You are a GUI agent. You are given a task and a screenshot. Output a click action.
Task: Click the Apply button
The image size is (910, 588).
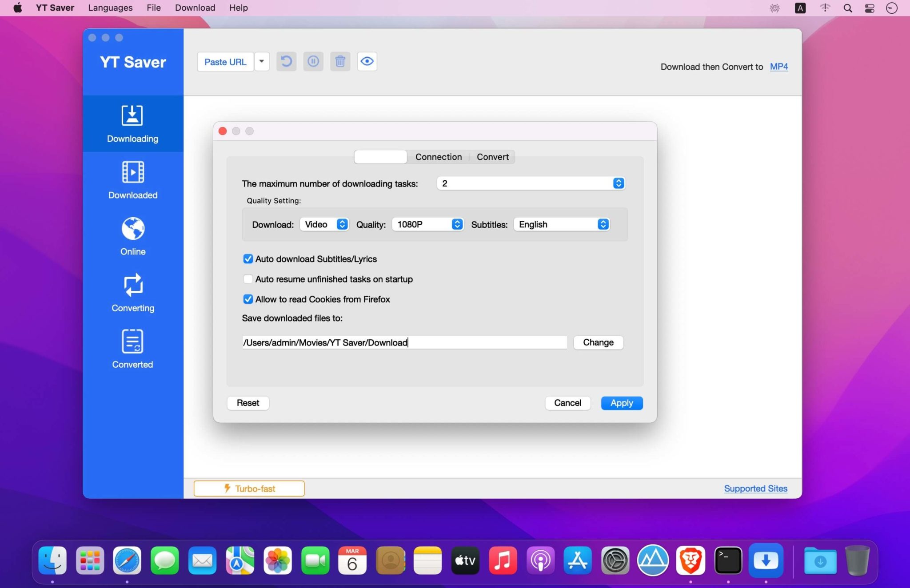tap(621, 402)
